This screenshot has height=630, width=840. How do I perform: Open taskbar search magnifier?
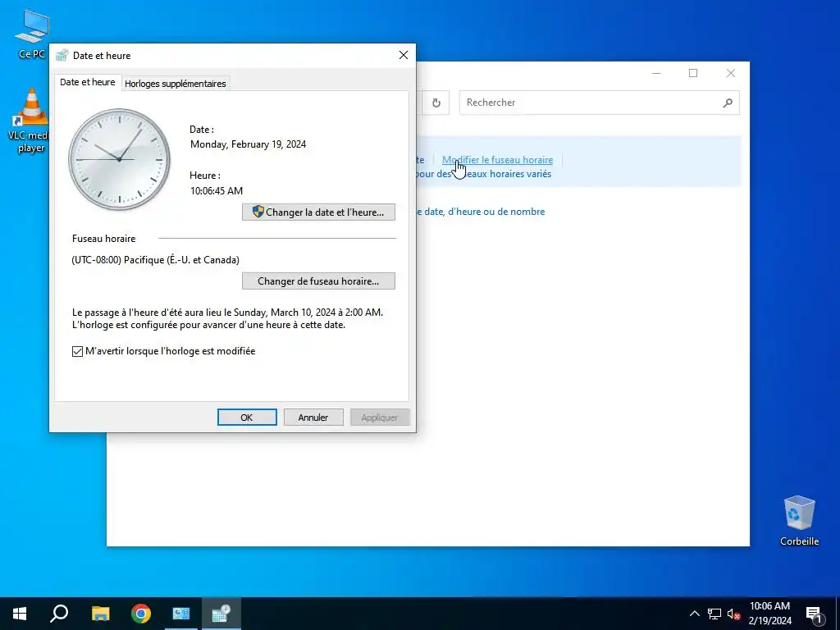point(59,614)
